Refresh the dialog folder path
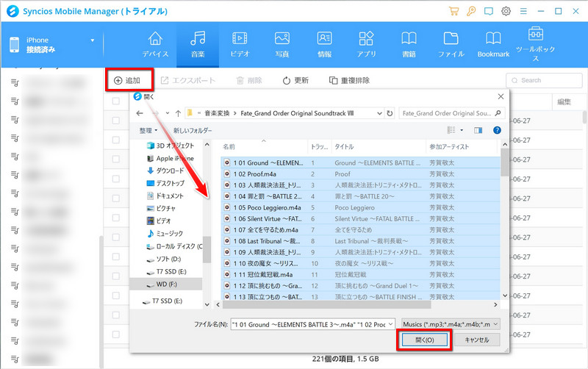The width and height of the screenshot is (588, 369). tap(390, 113)
